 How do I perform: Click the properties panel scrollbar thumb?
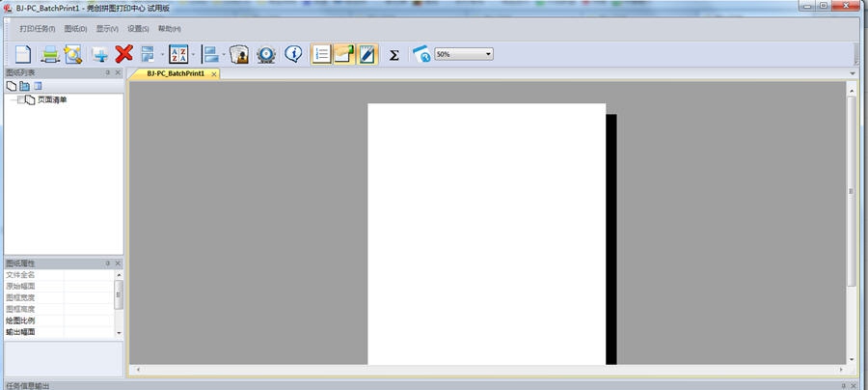(119, 294)
